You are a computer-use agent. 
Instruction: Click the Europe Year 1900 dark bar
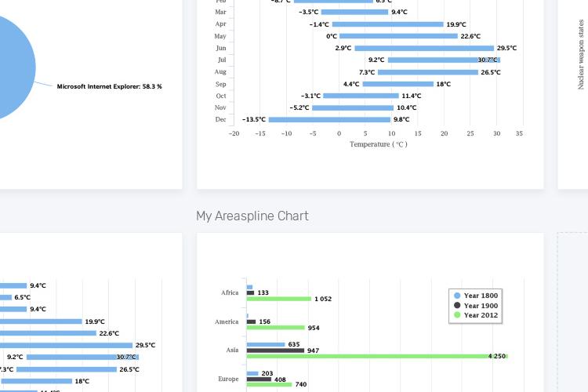(260, 379)
